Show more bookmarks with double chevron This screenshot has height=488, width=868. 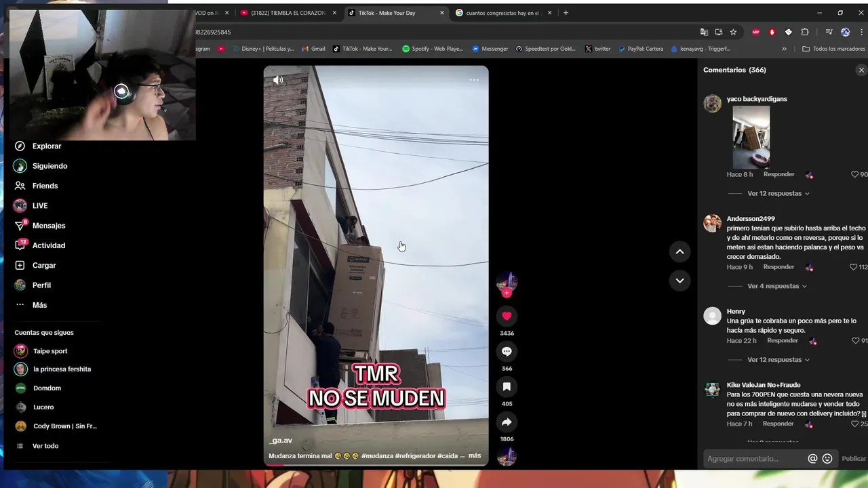pyautogui.click(x=785, y=49)
